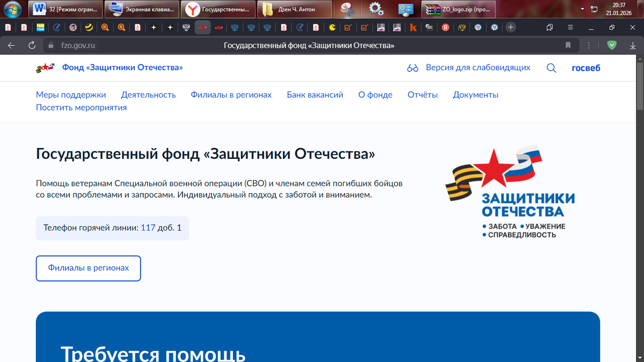
Task: Show hidden system tray icons arrow
Action: (583, 9)
